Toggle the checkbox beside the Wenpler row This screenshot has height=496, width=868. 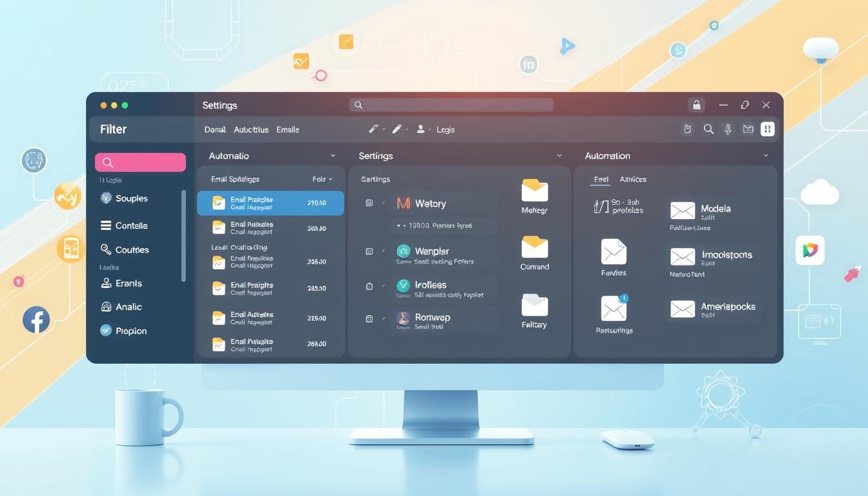pyautogui.click(x=369, y=251)
